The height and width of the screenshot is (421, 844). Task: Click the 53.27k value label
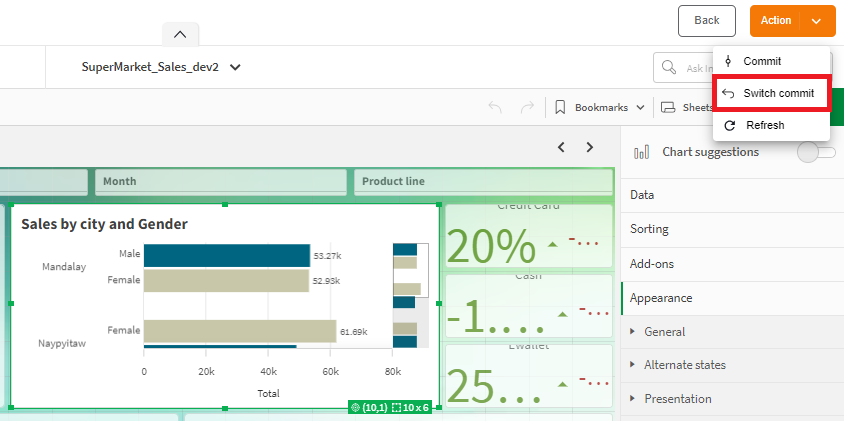[x=327, y=256]
